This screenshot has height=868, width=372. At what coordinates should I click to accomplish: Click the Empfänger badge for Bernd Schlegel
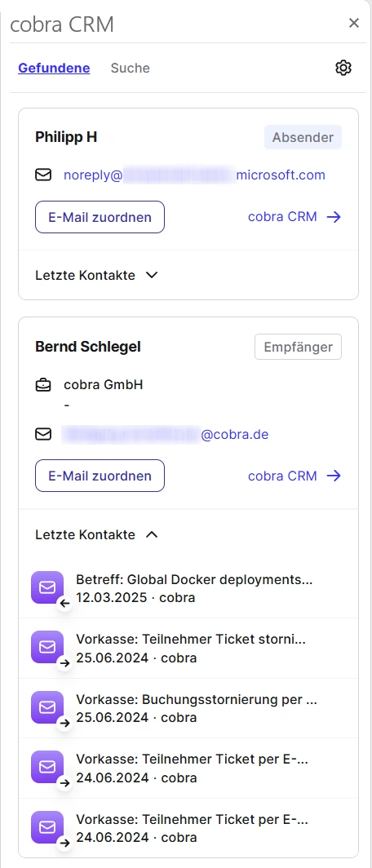coord(299,347)
